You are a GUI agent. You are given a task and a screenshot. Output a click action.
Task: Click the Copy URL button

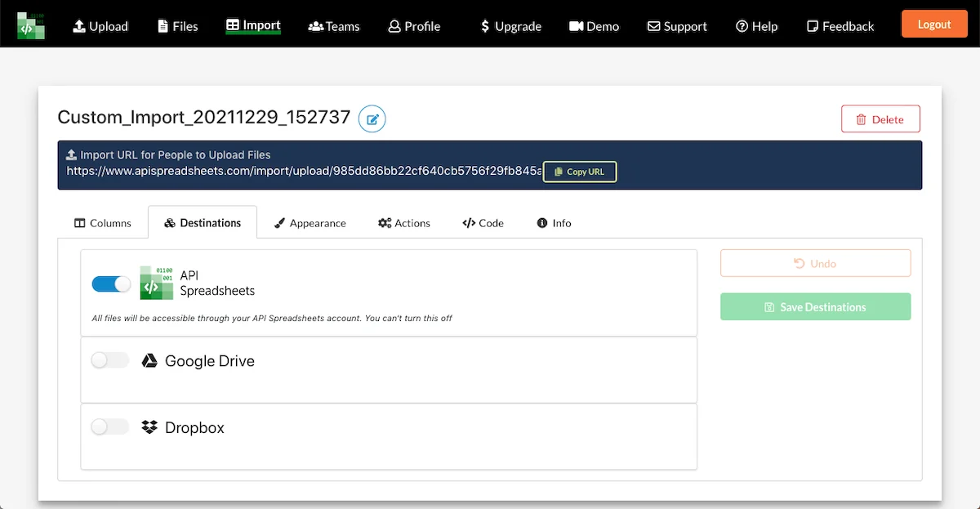(x=580, y=172)
